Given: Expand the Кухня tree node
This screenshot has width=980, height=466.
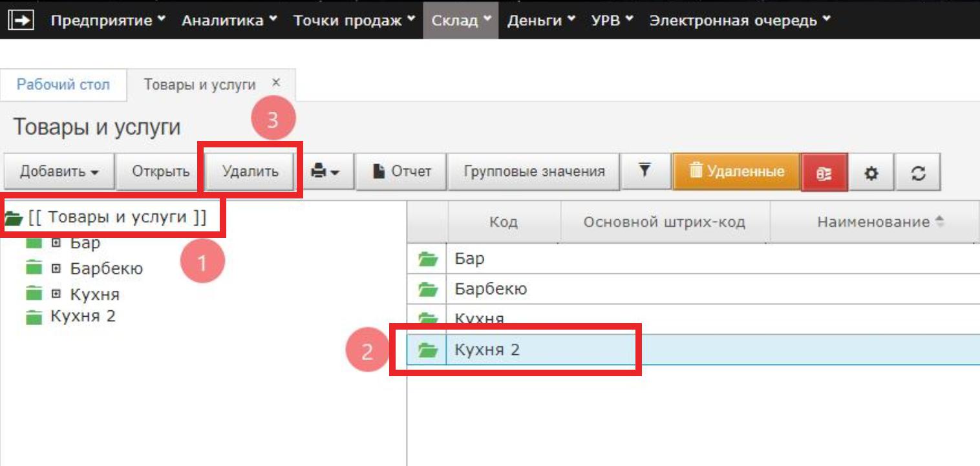Looking at the screenshot, I should (56, 294).
